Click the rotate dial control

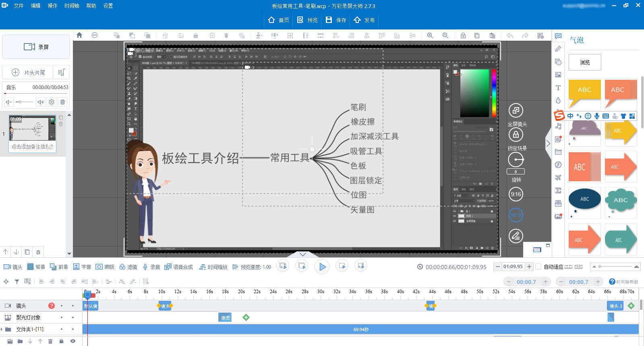(516, 160)
